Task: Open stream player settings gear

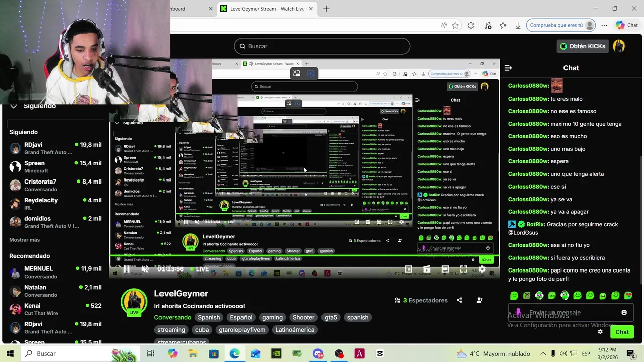Action: [481, 269]
